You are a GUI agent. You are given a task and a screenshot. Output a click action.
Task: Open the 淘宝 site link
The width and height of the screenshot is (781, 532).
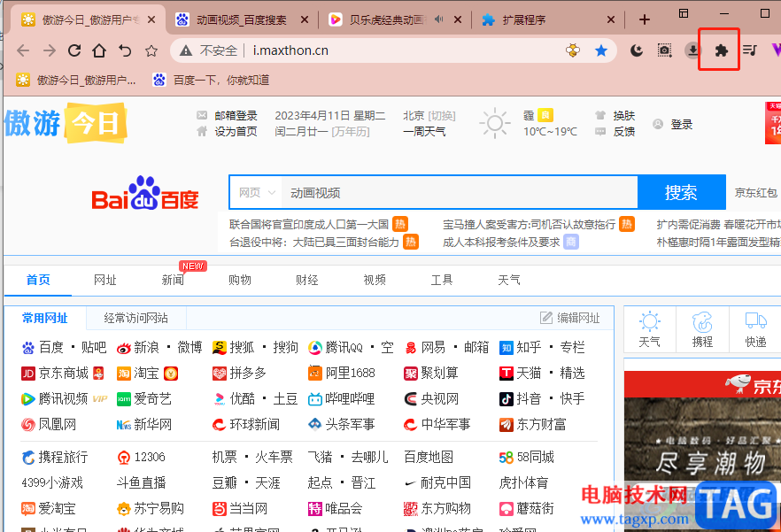click(x=147, y=373)
